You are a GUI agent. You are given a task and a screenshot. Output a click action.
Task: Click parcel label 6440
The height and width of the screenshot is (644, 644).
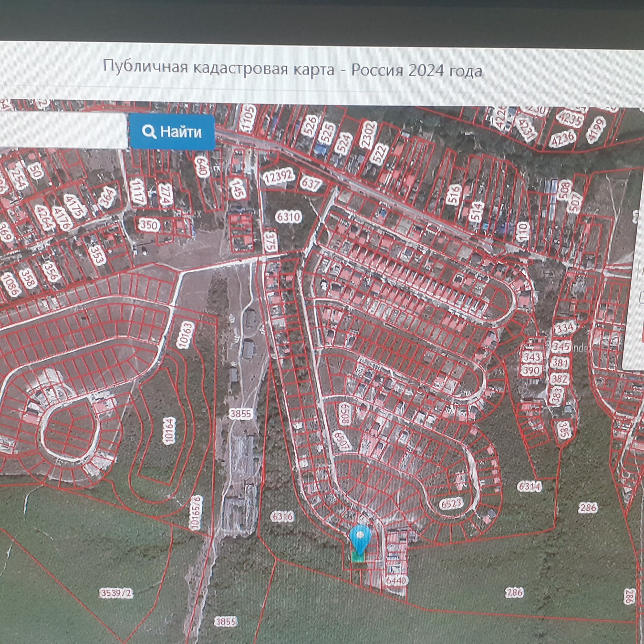pyautogui.click(x=395, y=581)
